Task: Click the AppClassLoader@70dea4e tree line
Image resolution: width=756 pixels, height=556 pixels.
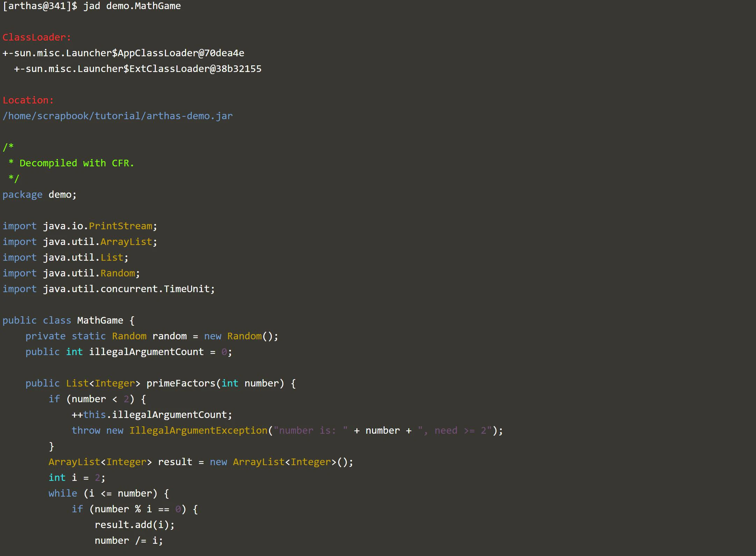Action: 123,53
